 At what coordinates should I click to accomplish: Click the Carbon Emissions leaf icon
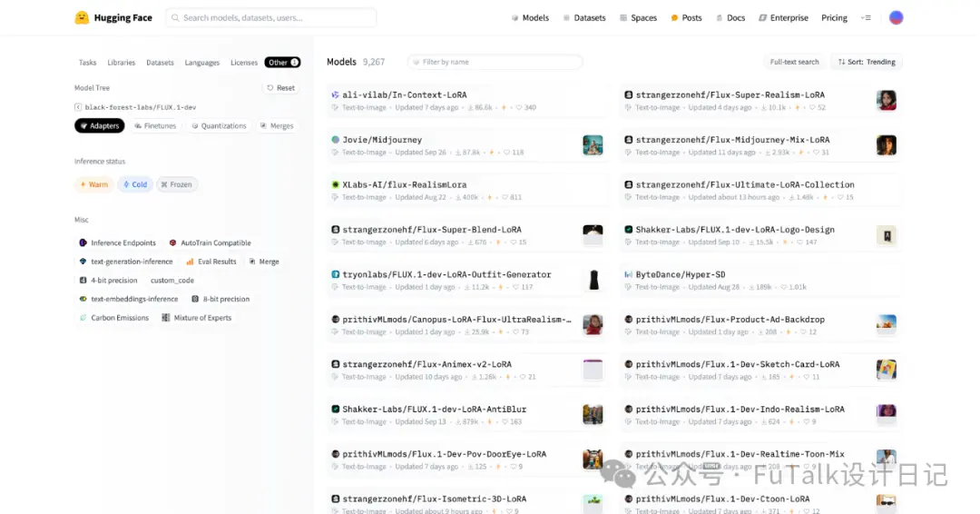pyautogui.click(x=83, y=318)
